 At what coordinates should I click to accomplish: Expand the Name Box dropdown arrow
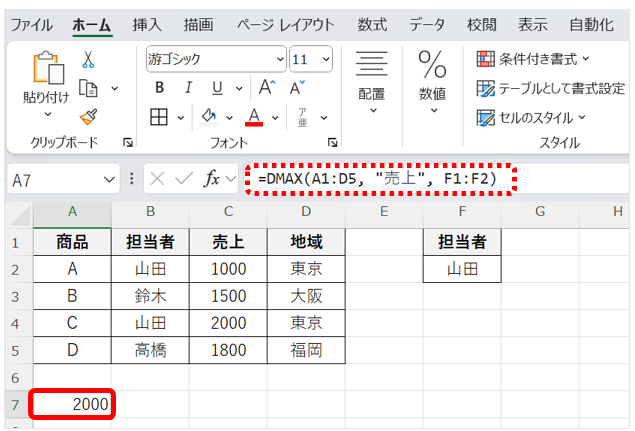[x=109, y=180]
